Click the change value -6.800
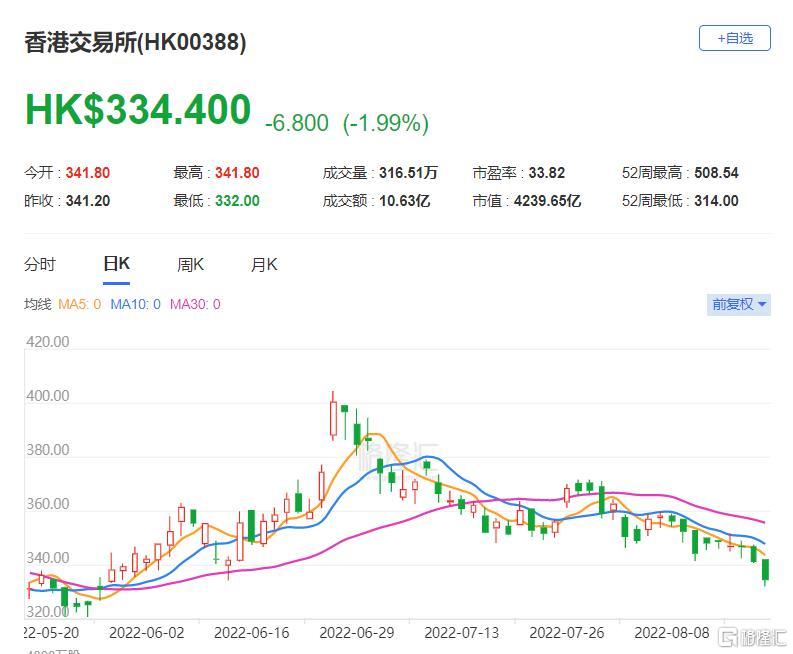The height and width of the screenshot is (654, 793). coord(297,123)
